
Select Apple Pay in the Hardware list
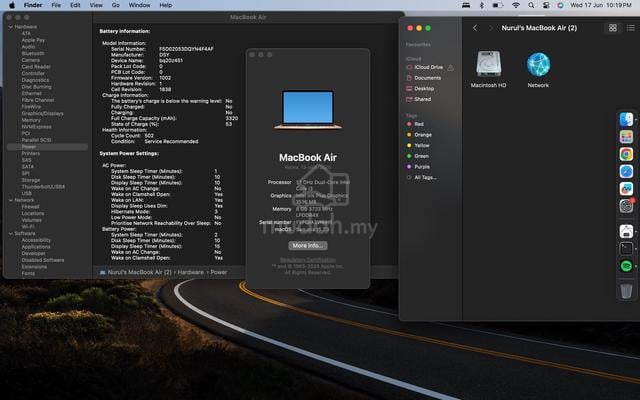[x=33, y=40]
